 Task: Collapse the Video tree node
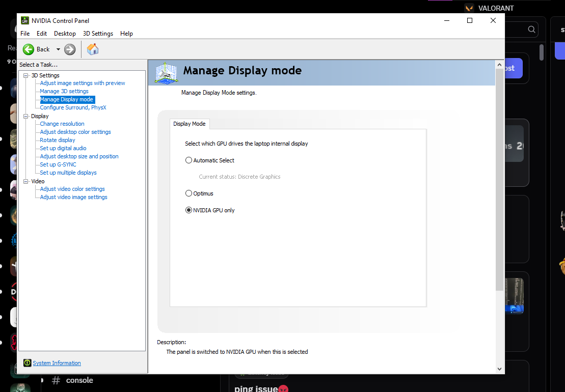[x=25, y=181]
